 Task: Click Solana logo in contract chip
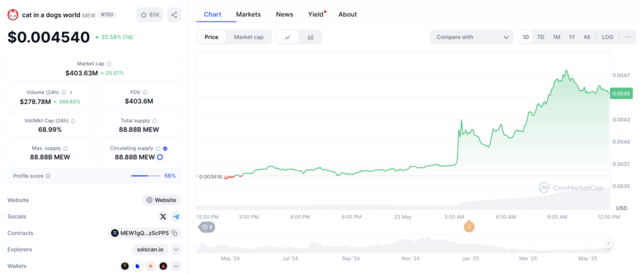tap(114, 233)
